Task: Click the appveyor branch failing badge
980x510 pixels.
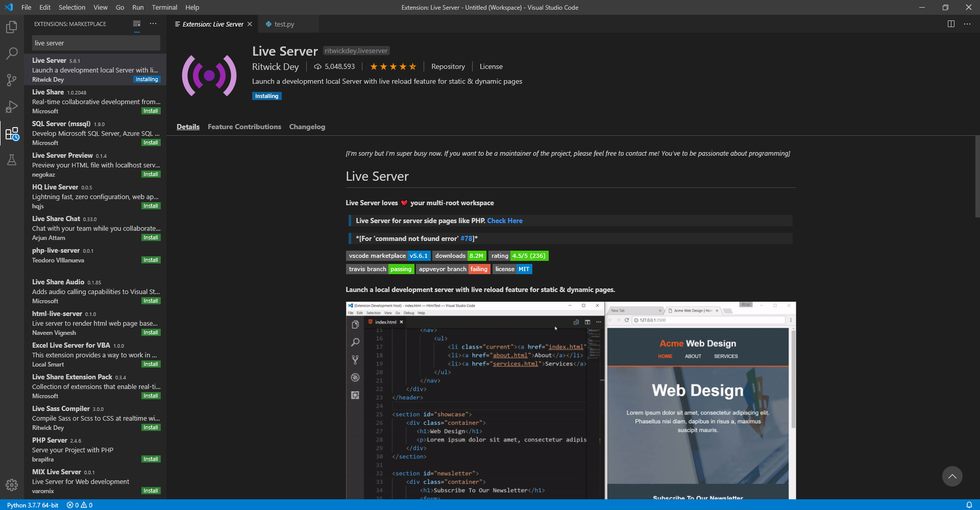Action: point(453,269)
